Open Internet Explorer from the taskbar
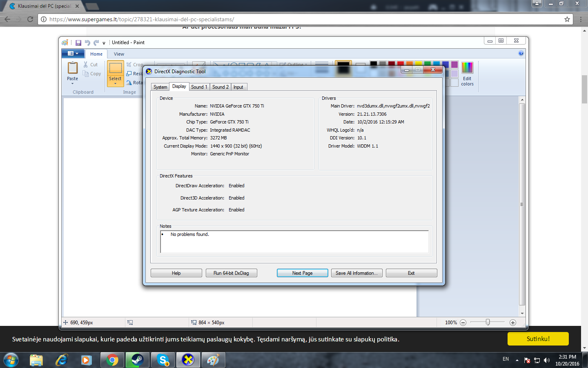The height and width of the screenshot is (368, 588). (x=62, y=360)
